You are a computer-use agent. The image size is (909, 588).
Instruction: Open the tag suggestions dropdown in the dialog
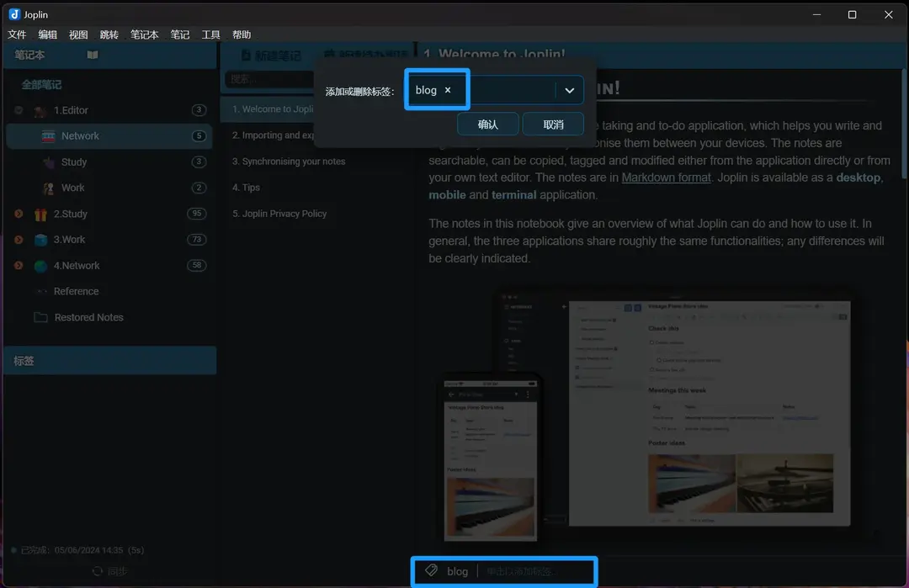pos(570,89)
